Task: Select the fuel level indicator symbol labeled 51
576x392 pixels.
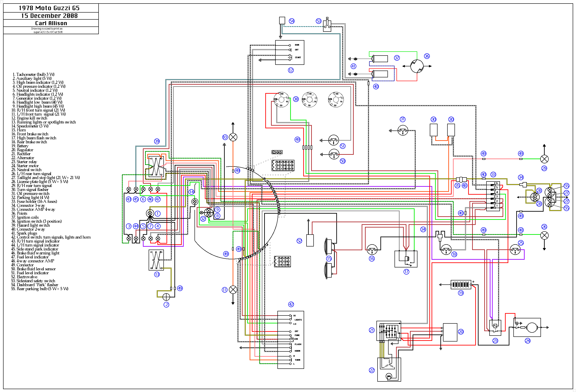Action: point(333,140)
